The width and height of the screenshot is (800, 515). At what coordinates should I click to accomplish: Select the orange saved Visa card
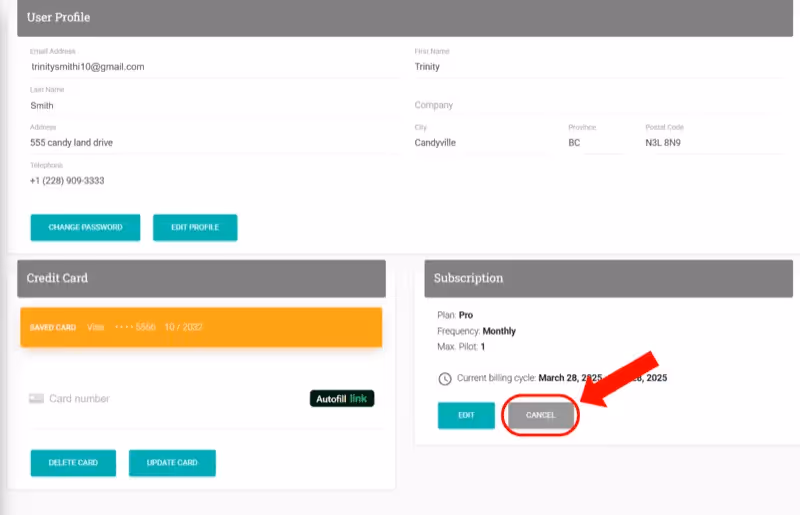(x=201, y=327)
